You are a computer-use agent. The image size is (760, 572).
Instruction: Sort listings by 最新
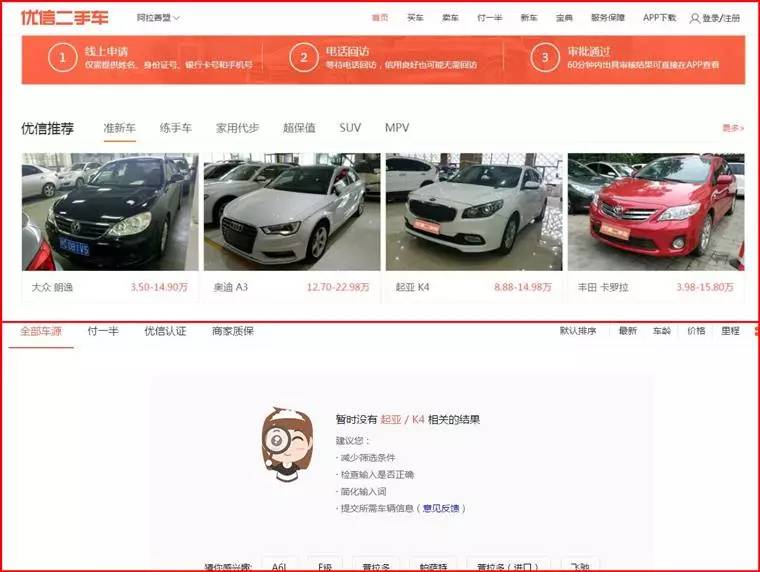tap(628, 331)
